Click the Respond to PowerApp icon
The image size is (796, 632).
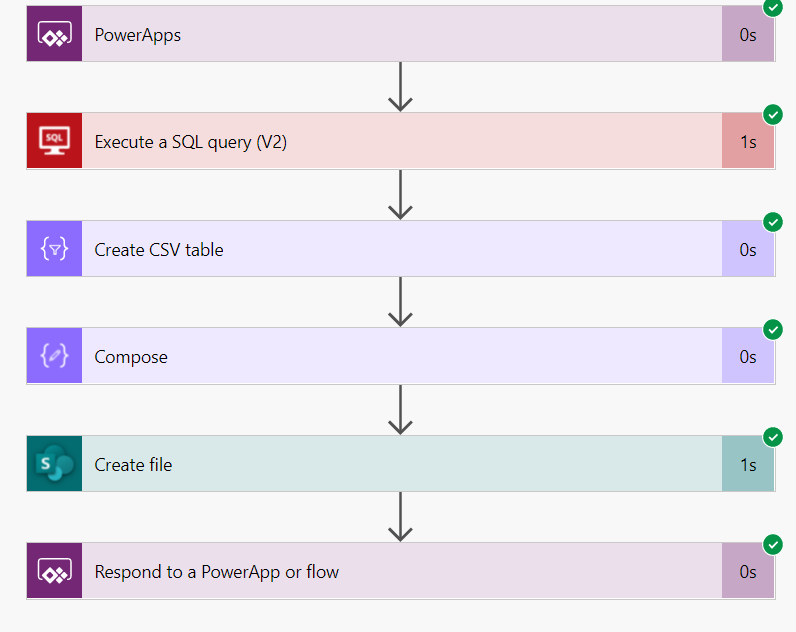click(54, 572)
